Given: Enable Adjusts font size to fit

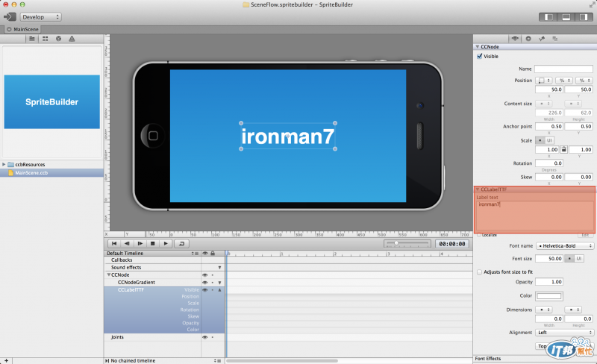Looking at the screenshot, I should pos(479,272).
